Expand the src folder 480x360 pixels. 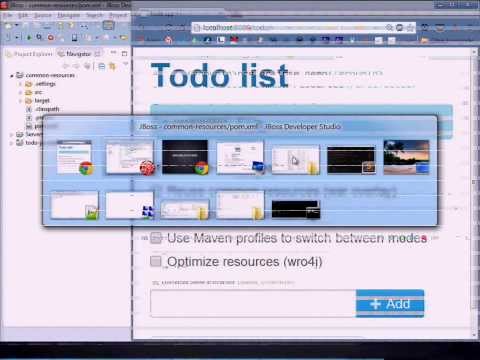pyautogui.click(x=21, y=92)
